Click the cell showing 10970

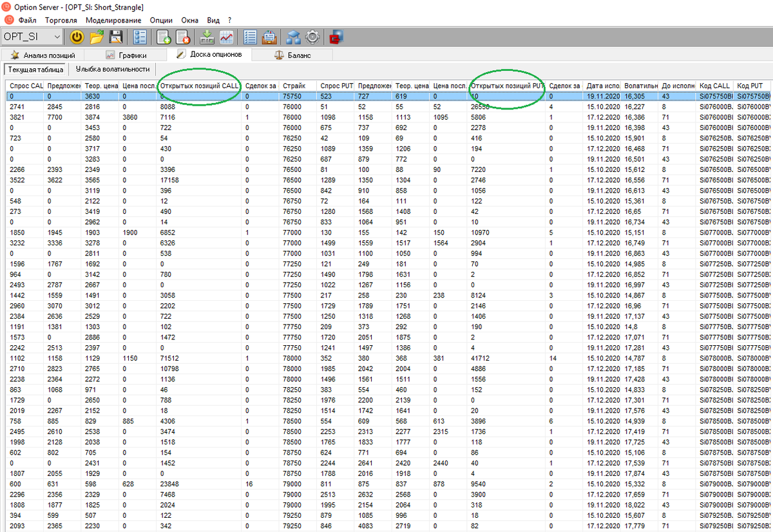tap(507, 232)
